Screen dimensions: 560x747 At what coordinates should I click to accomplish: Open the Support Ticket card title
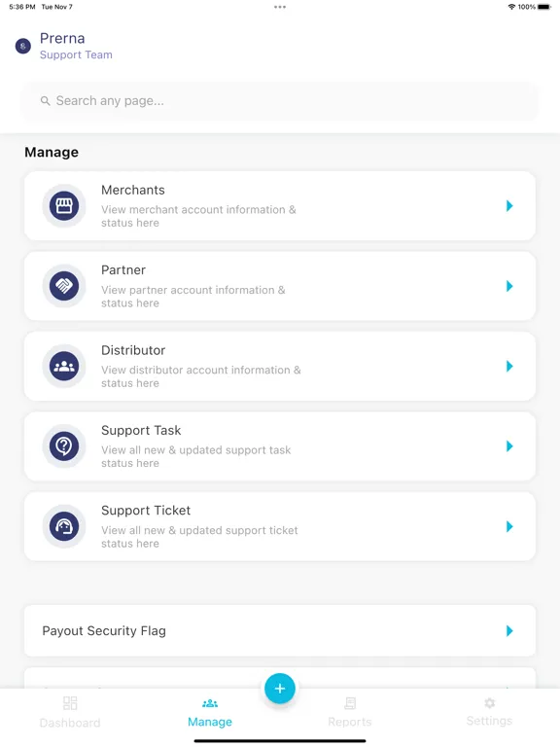[146, 511]
